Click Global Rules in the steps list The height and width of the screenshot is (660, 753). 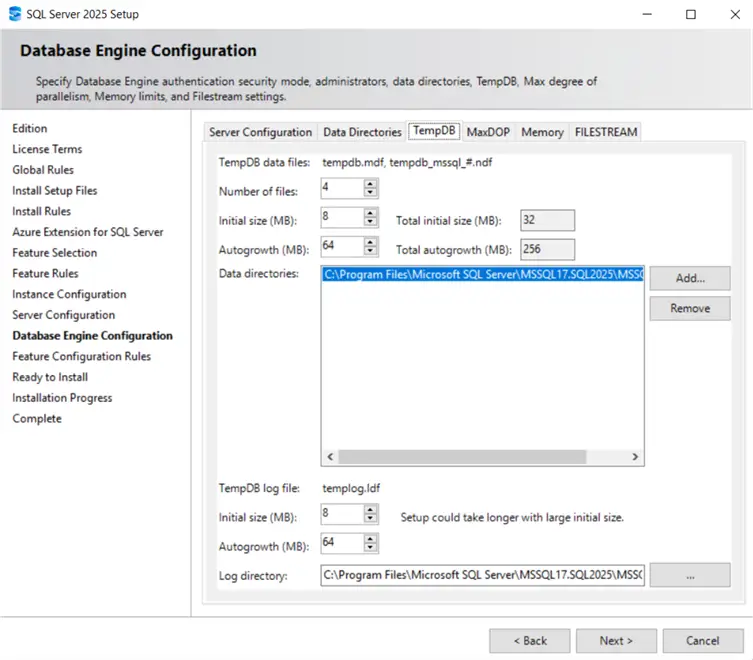click(x=43, y=170)
